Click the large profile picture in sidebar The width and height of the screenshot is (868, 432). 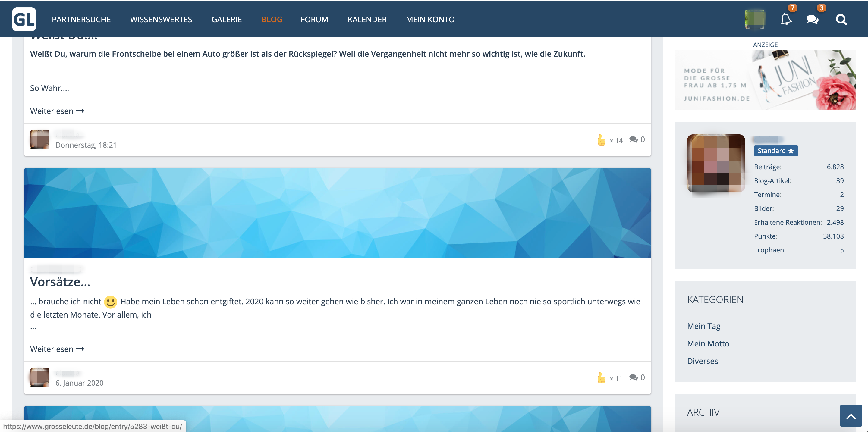coord(716,163)
